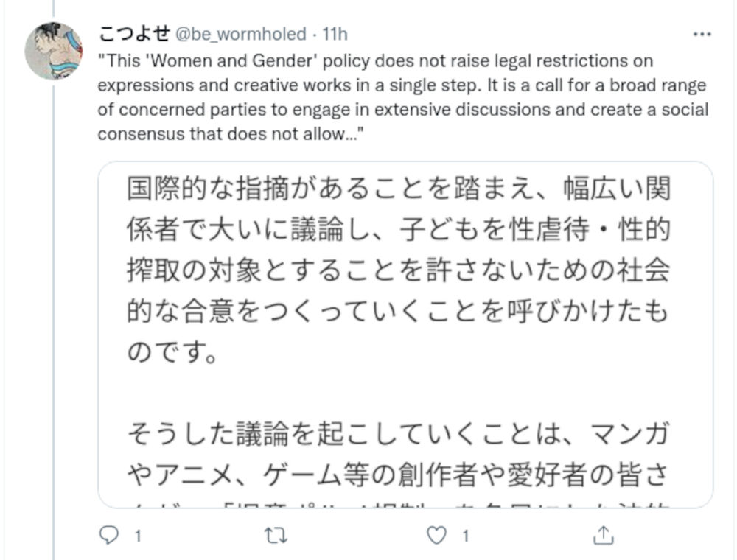
Task: Like the tweet with the heart icon
Action: point(437,536)
